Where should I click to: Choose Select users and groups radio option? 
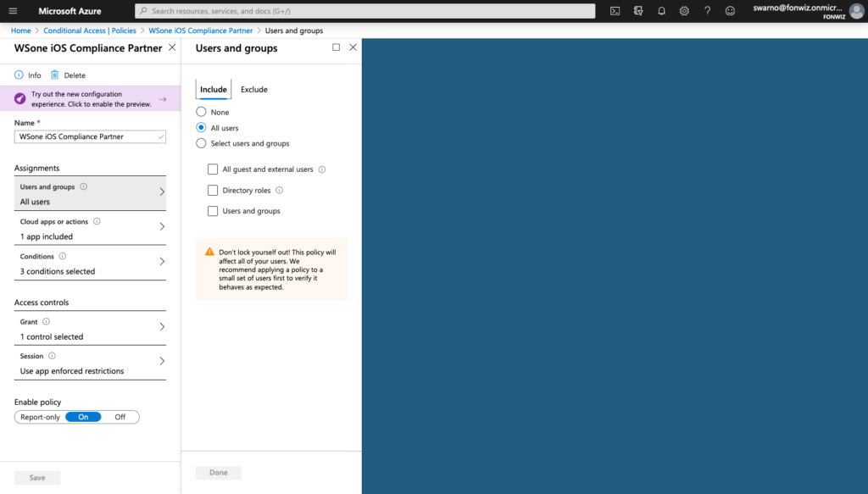tap(201, 143)
